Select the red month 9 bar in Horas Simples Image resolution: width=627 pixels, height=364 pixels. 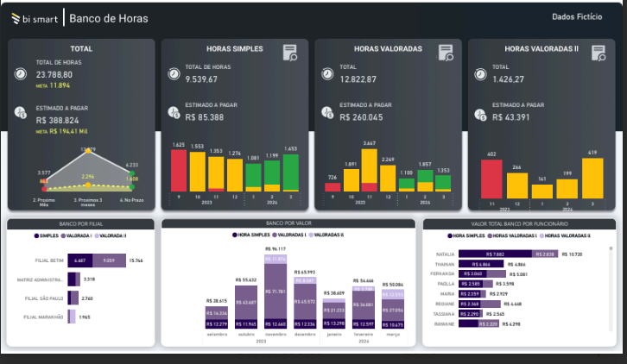(x=178, y=170)
